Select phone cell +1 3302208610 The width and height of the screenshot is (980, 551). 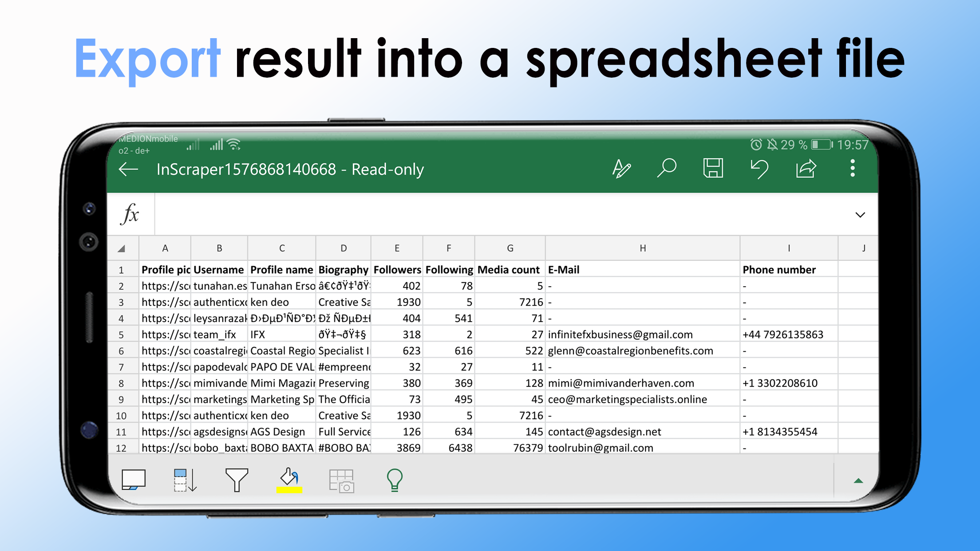pos(789,383)
